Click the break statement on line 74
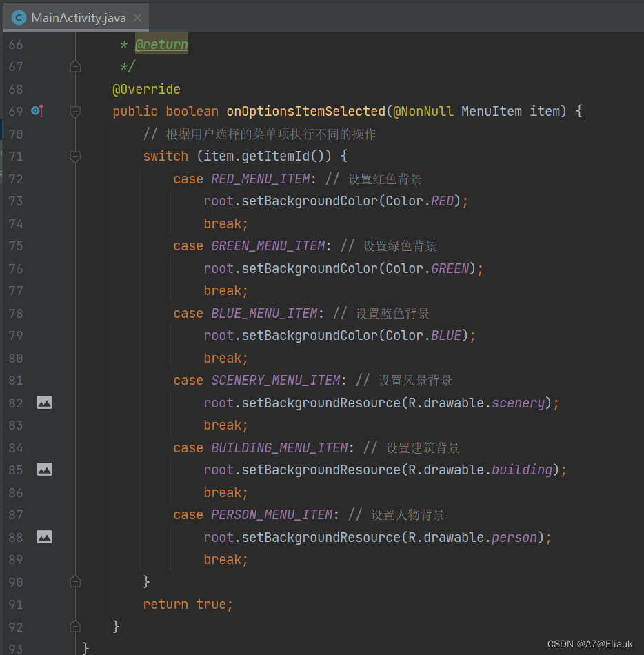The height and width of the screenshot is (655, 644). (x=226, y=223)
